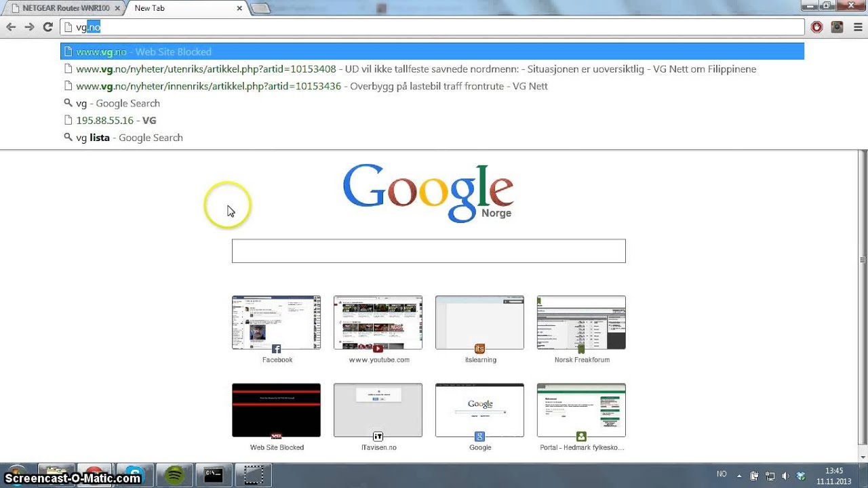Click the Dropbox tray icon
Viewport: 868px width, 488px height.
coord(801,476)
